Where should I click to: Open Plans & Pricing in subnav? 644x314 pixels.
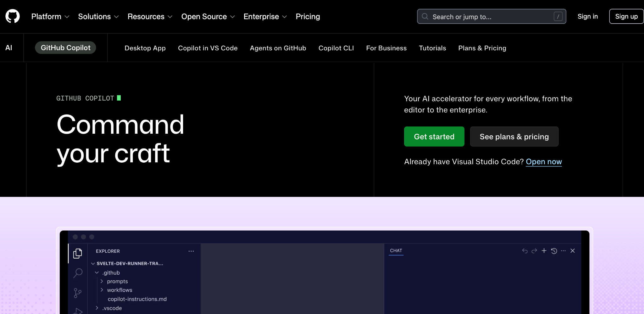pyautogui.click(x=482, y=48)
